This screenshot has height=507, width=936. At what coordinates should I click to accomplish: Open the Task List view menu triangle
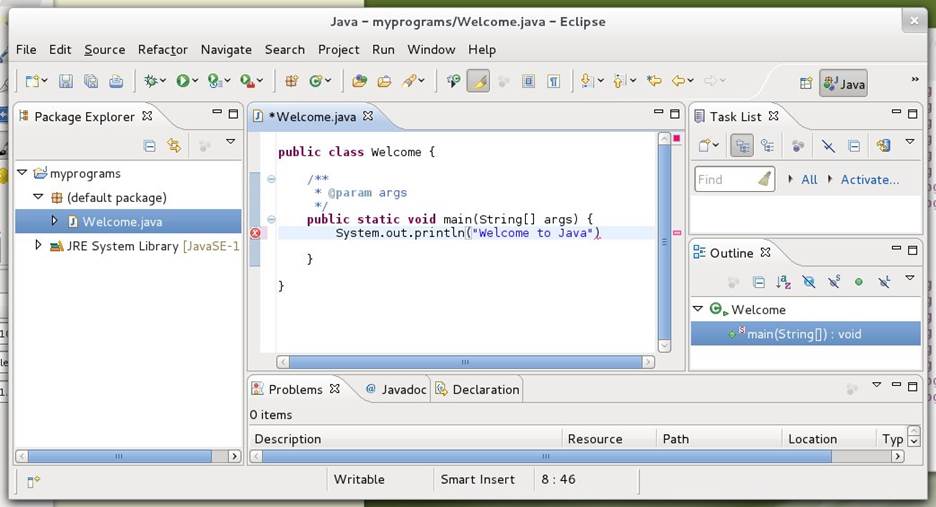click(910, 142)
